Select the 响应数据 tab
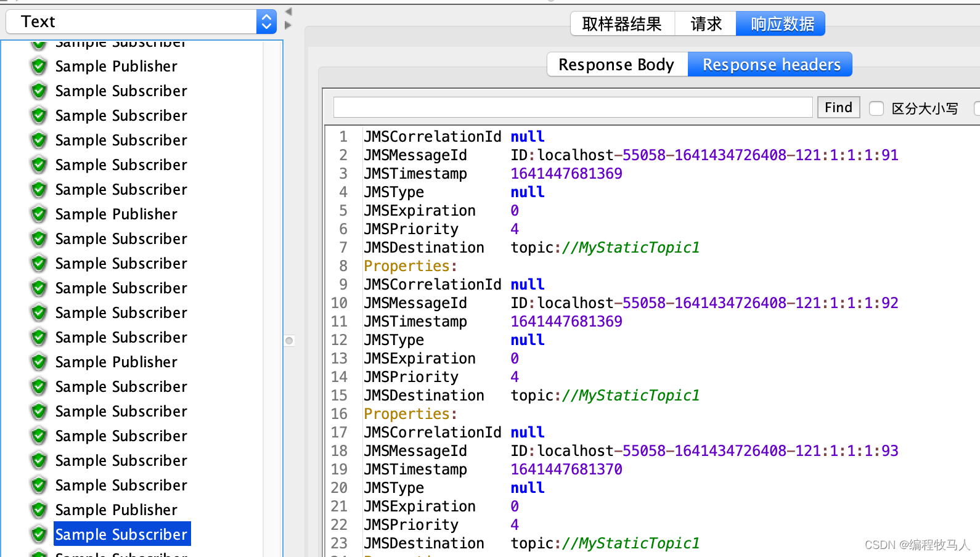Viewport: 980px width, 557px height. click(782, 24)
